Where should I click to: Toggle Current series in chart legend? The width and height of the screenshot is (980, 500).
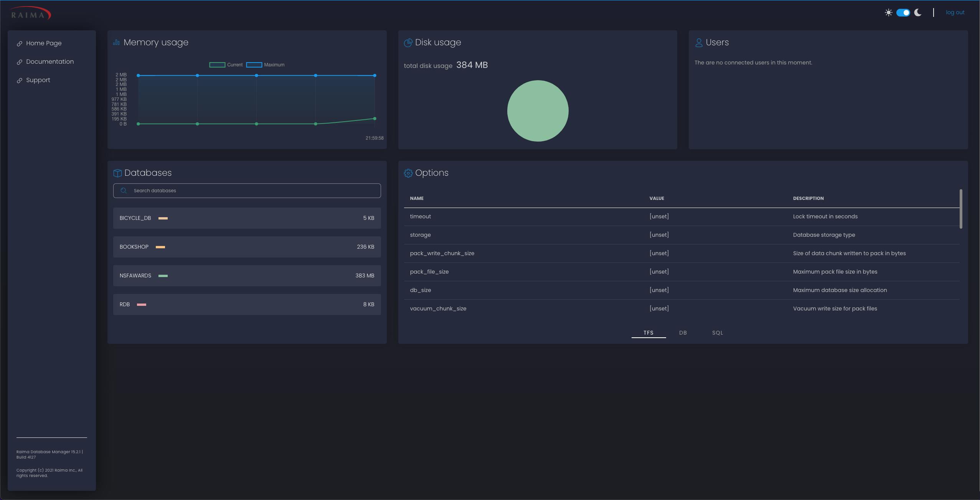(226, 65)
